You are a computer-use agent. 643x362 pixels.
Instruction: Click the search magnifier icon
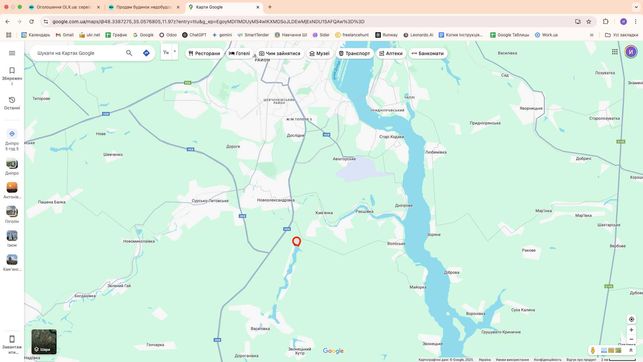coord(129,53)
